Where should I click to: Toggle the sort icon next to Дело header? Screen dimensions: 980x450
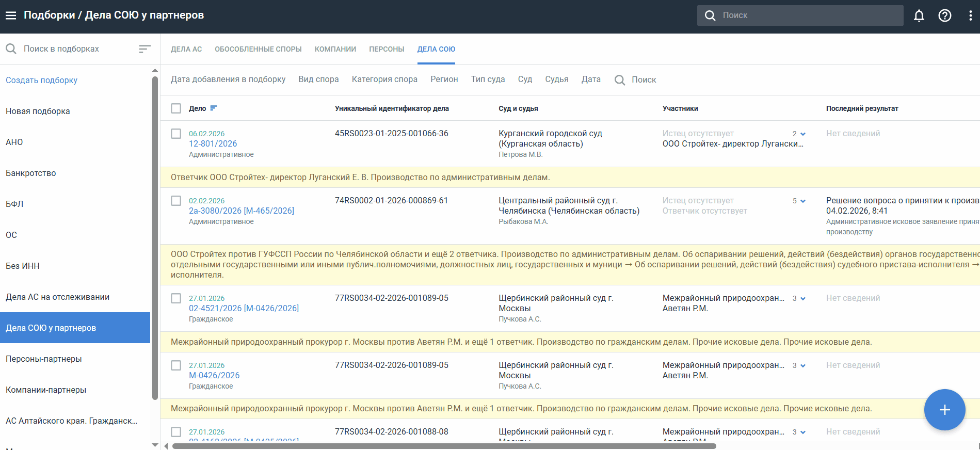[214, 108]
